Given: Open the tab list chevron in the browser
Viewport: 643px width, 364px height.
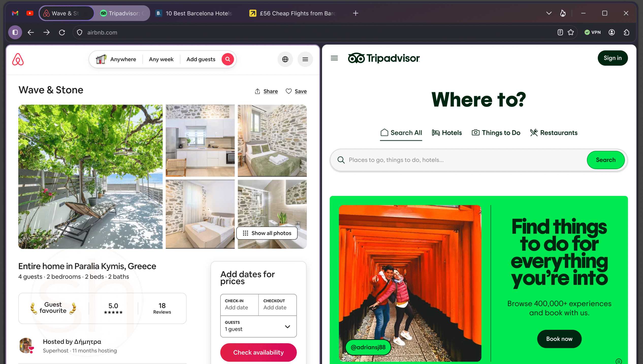Looking at the screenshot, I should [549, 13].
